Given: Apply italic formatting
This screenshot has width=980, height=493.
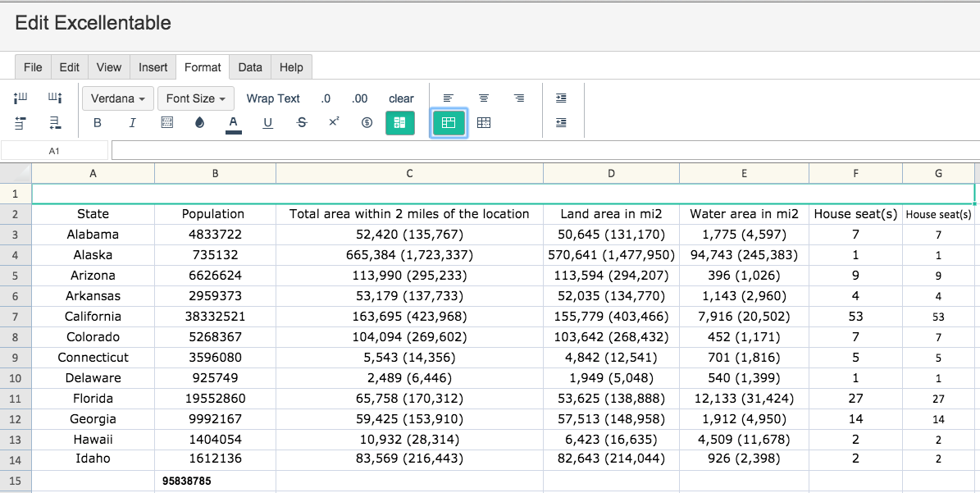Looking at the screenshot, I should coord(132,123).
